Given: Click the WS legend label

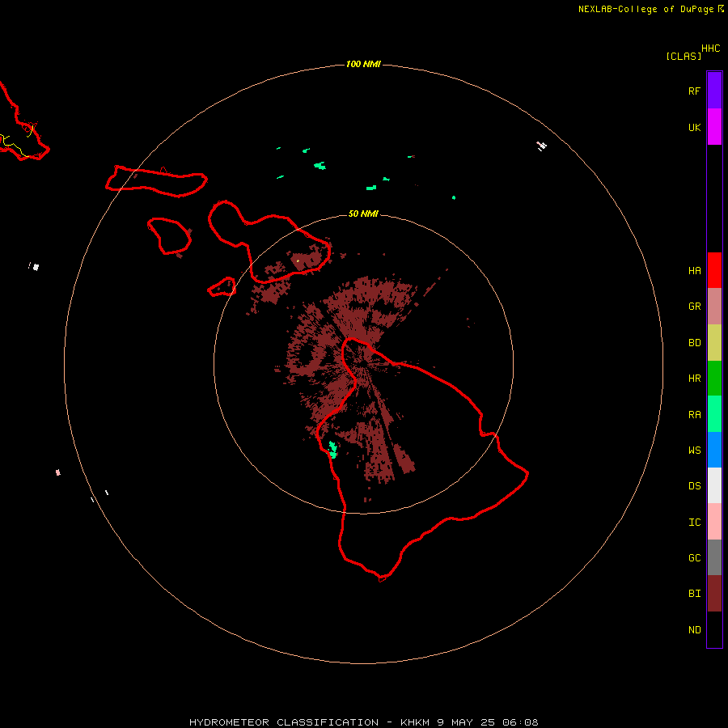Looking at the screenshot, I should pyautogui.click(x=695, y=451).
